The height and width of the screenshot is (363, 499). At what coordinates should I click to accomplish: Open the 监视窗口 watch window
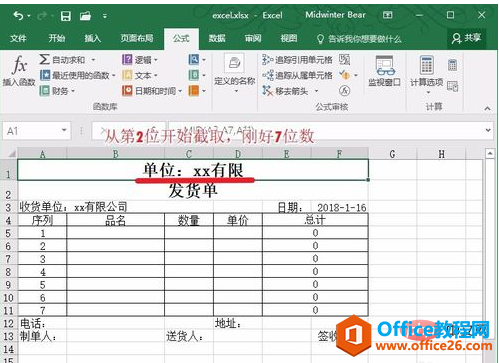point(384,71)
